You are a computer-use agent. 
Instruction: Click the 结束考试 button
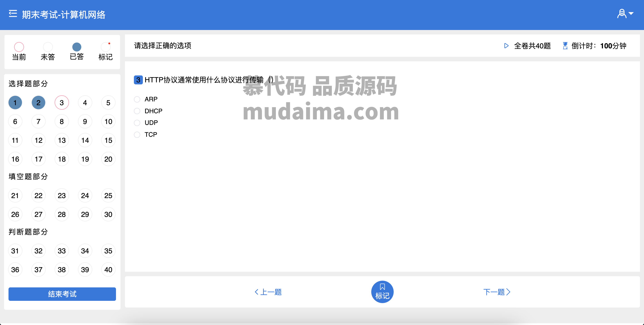coord(62,294)
